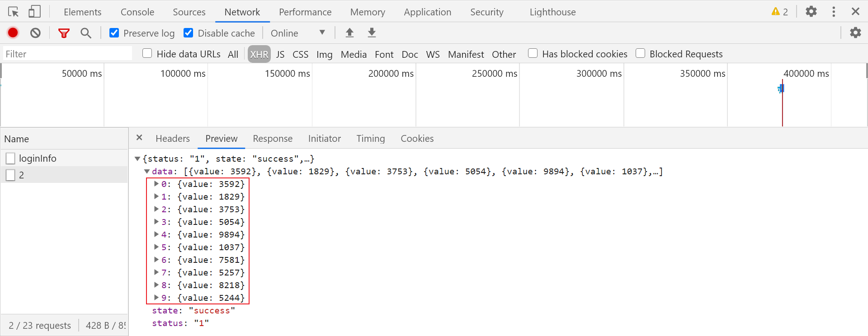Open network search with magnifier icon

click(x=85, y=33)
